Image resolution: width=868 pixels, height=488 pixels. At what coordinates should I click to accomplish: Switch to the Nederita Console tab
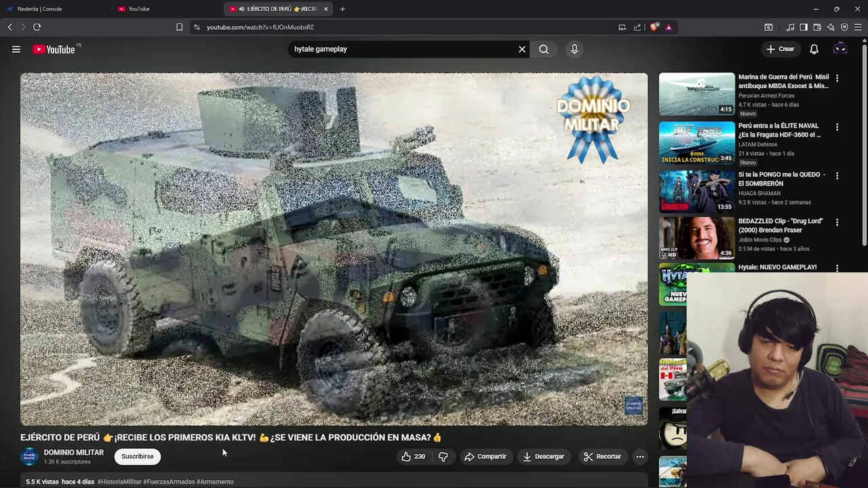[54, 9]
